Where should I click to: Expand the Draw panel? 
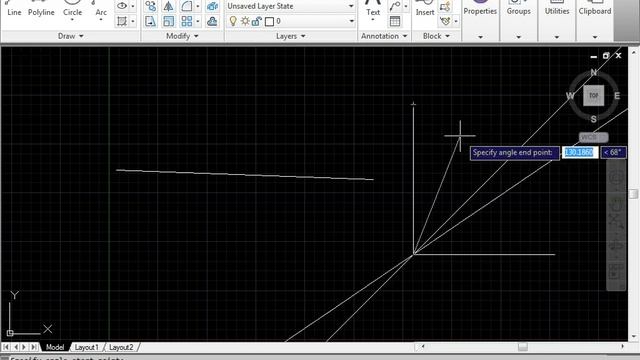click(x=71, y=36)
